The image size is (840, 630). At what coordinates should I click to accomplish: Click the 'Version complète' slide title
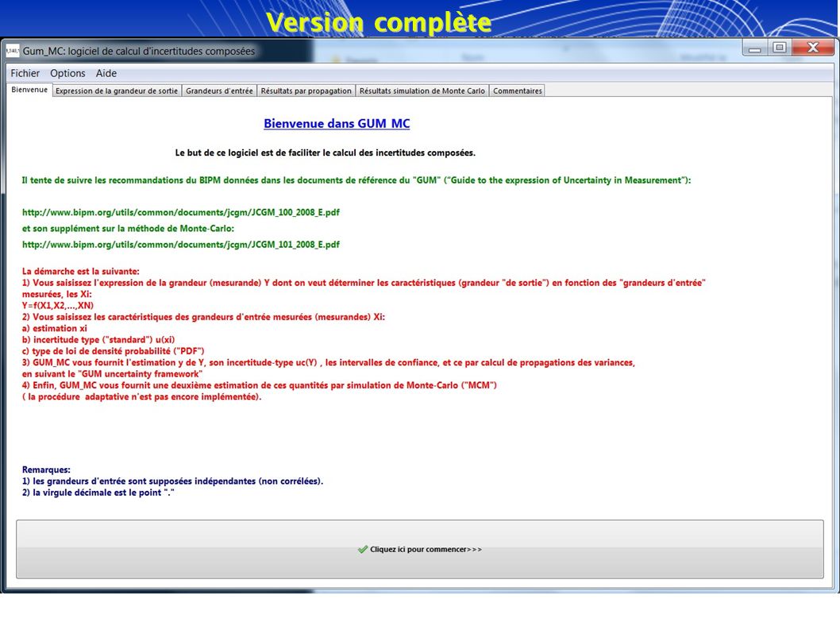pos(379,22)
